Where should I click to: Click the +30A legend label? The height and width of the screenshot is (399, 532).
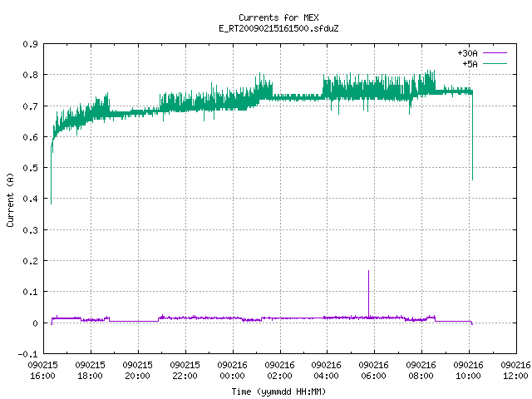click(467, 53)
